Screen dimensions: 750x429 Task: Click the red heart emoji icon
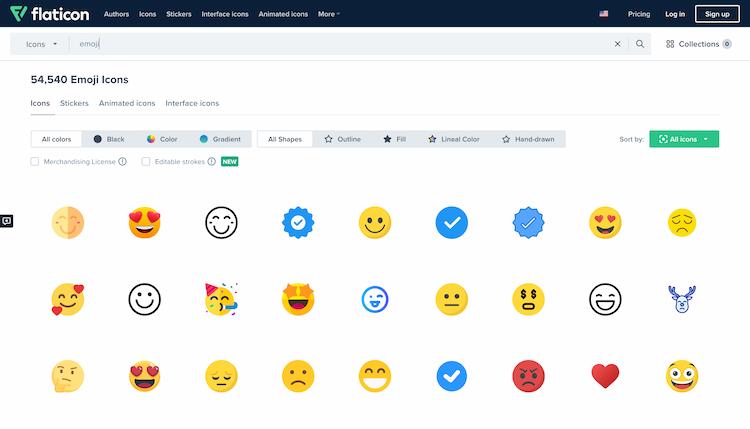coord(605,376)
